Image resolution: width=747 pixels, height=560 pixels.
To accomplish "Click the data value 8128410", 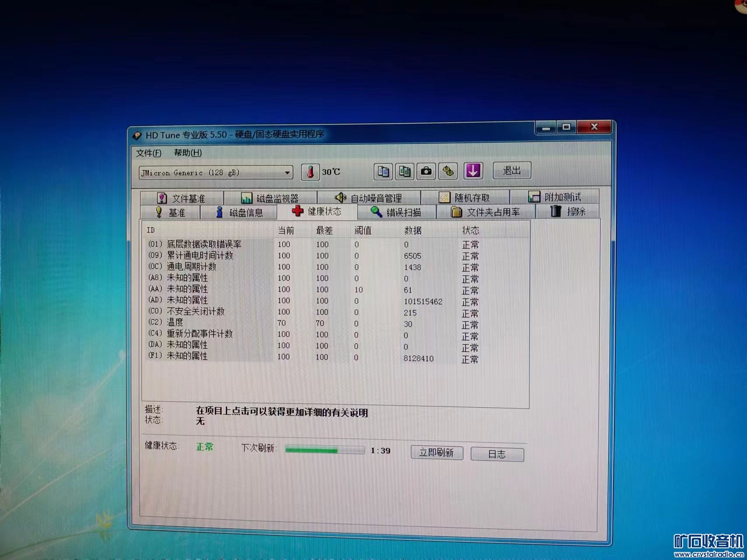I will [x=419, y=358].
